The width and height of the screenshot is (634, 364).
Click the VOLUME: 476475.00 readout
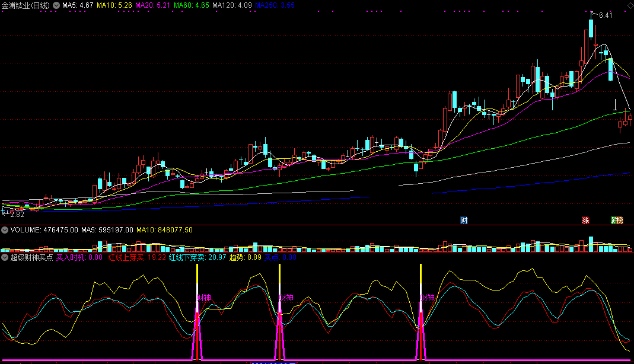[44, 230]
